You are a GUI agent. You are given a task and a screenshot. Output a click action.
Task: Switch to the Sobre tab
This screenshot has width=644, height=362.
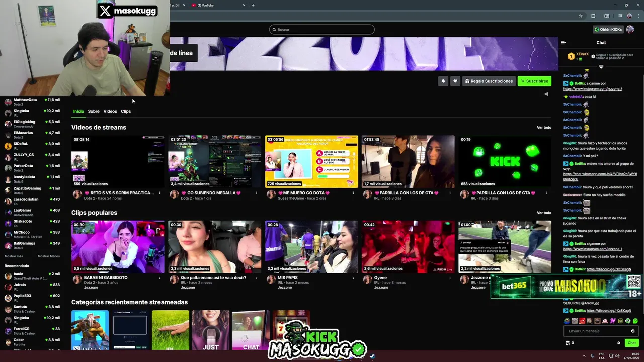(x=94, y=111)
